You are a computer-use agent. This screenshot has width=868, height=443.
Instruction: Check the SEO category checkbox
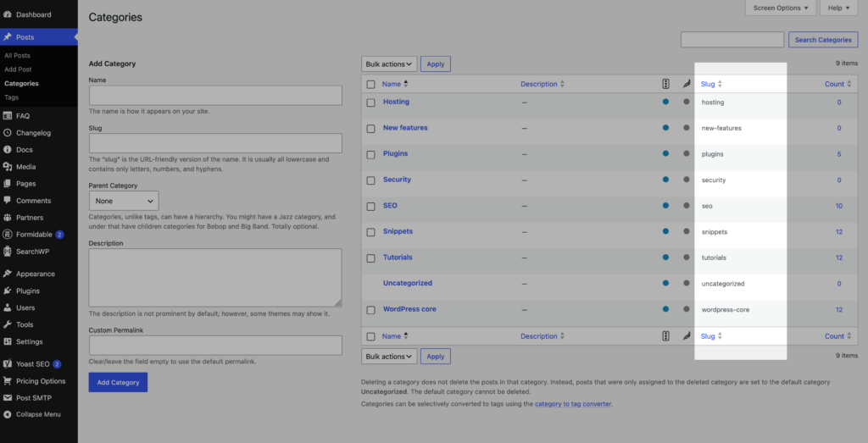click(x=371, y=207)
